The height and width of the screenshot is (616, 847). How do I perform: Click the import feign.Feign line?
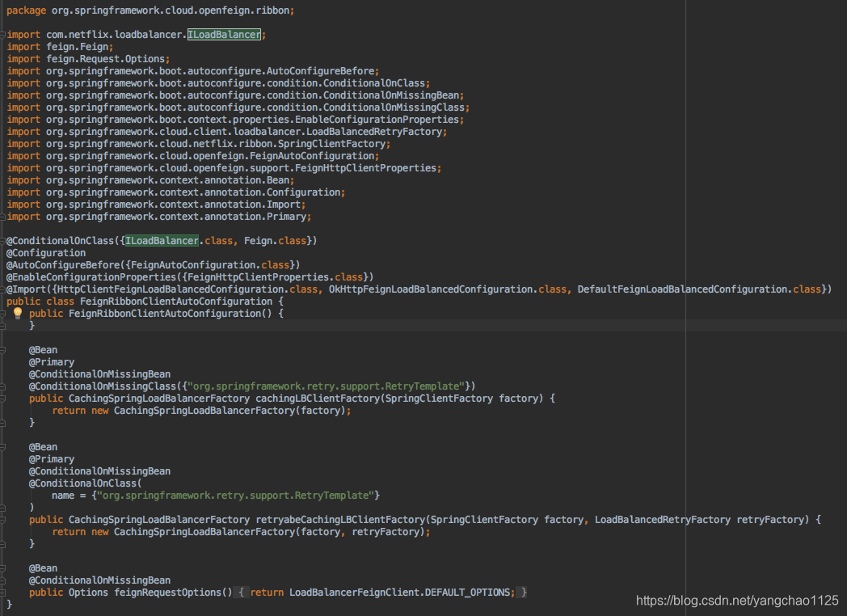[60, 47]
